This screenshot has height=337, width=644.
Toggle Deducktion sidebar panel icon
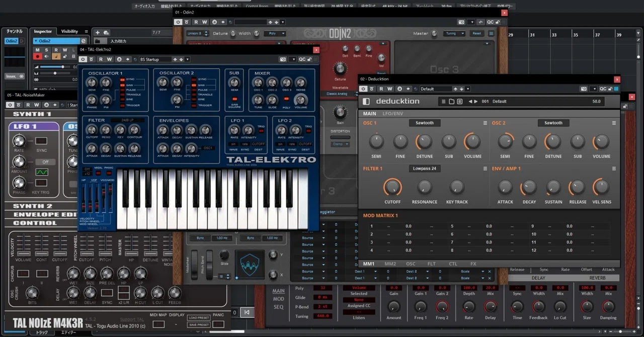tap(366, 102)
